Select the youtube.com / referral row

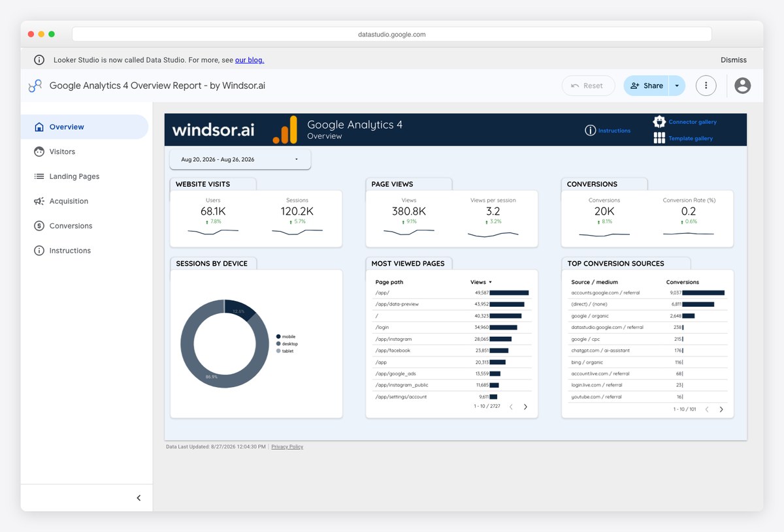tap(648, 397)
